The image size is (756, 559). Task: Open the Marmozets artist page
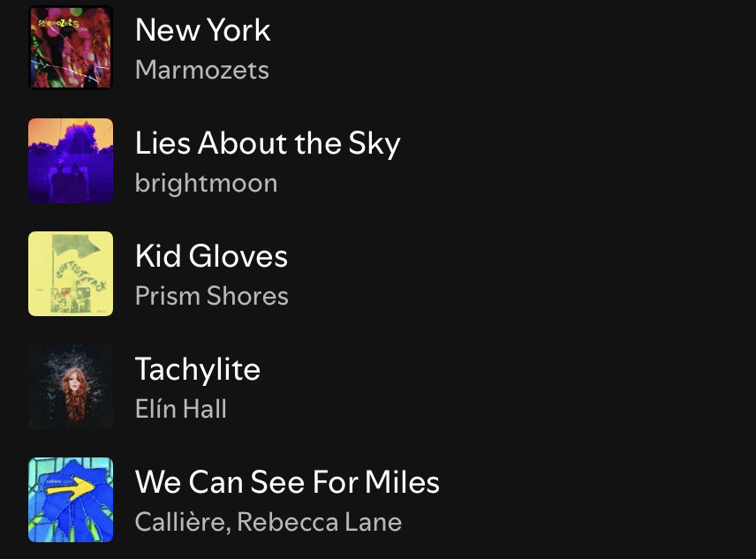pos(201,70)
